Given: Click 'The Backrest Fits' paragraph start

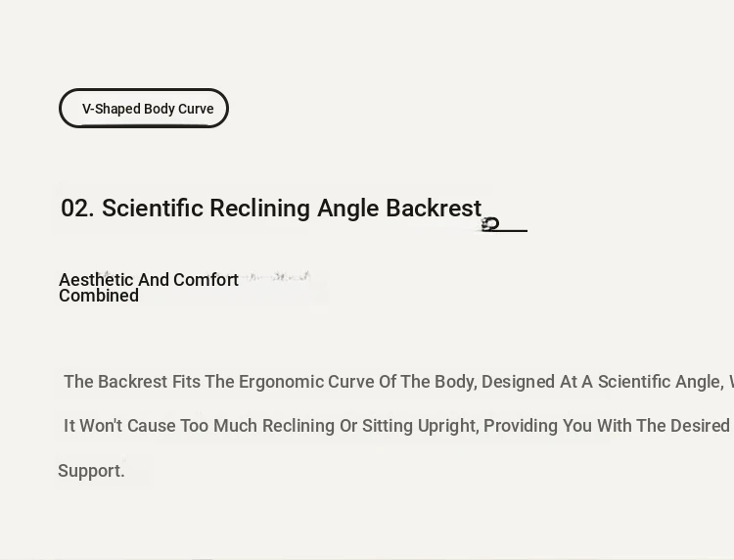Looking at the screenshot, I should (x=132, y=382).
